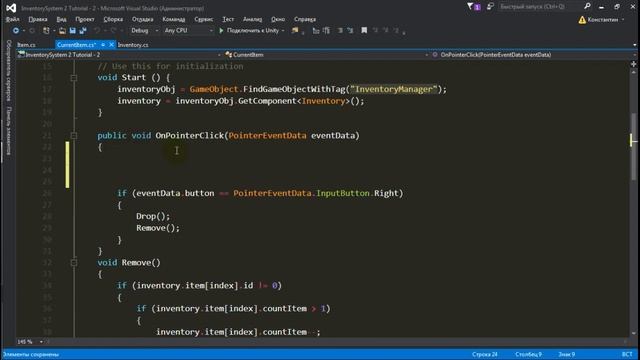640x360 pixels.
Task: Click the Visual Studio logo icon
Action: click(x=11, y=7)
